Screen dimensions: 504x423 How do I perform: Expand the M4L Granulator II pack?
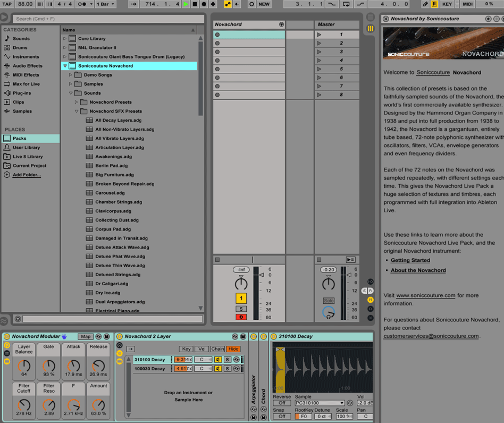tap(65, 47)
